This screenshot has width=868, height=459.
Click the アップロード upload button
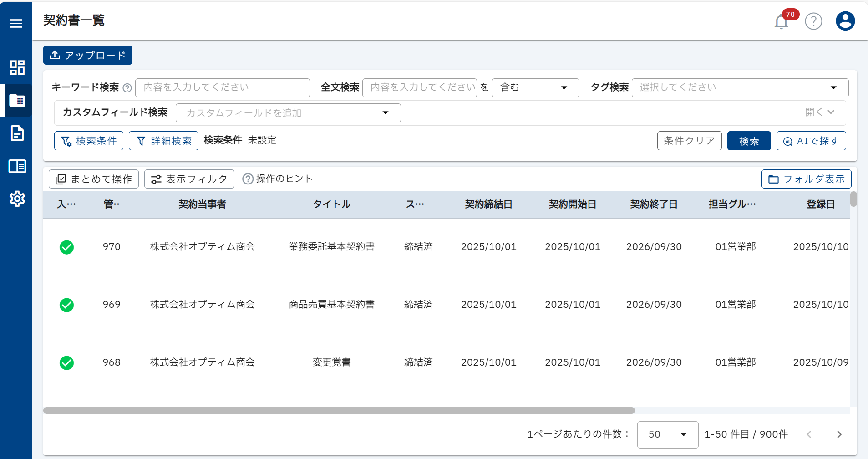click(87, 55)
